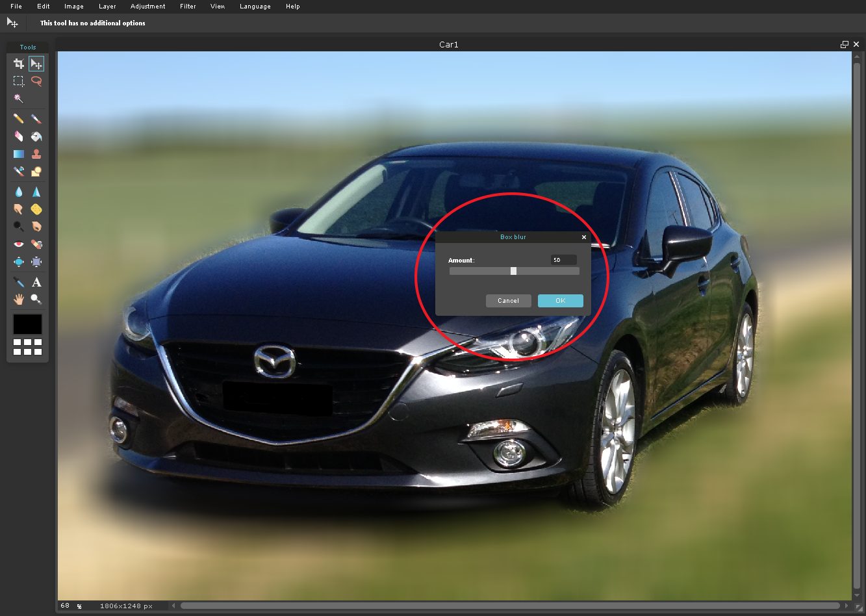866x616 pixels.
Task: Click the zoom percentage field showing 68
Action: point(66,606)
